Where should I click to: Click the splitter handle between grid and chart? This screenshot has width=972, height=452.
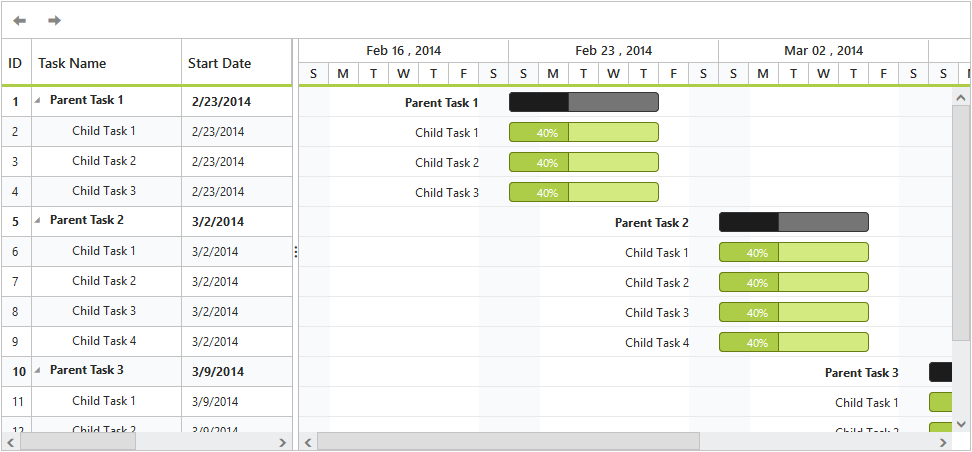click(x=296, y=252)
